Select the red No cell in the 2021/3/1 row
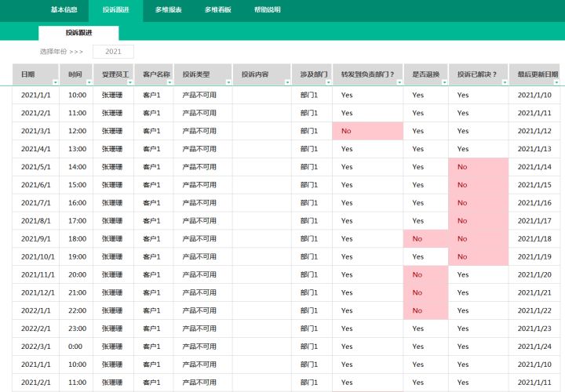The width and height of the screenshot is (565, 392). pos(367,131)
